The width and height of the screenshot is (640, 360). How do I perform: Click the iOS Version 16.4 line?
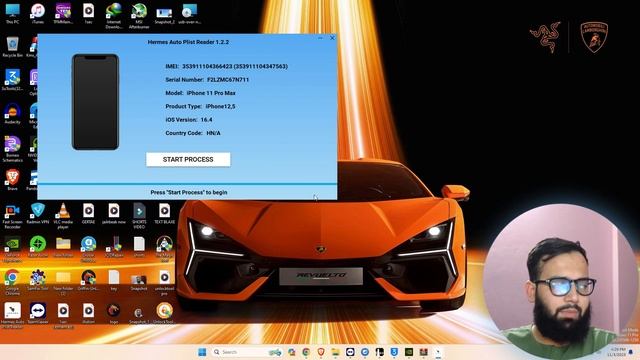point(189,120)
